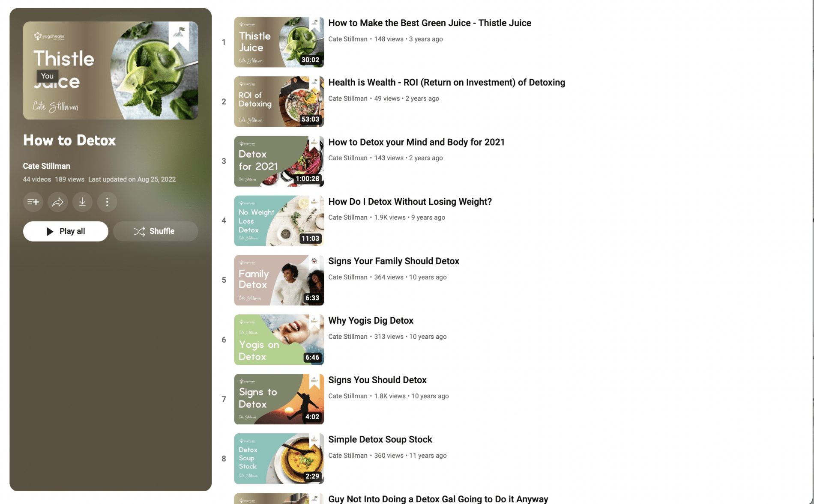This screenshot has width=814, height=504.
Task: Start playback with Play all
Action: pyautogui.click(x=66, y=231)
